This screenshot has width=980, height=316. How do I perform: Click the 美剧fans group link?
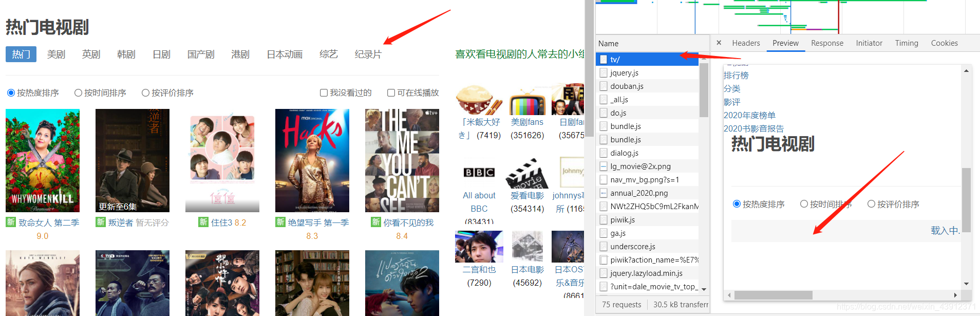(527, 122)
